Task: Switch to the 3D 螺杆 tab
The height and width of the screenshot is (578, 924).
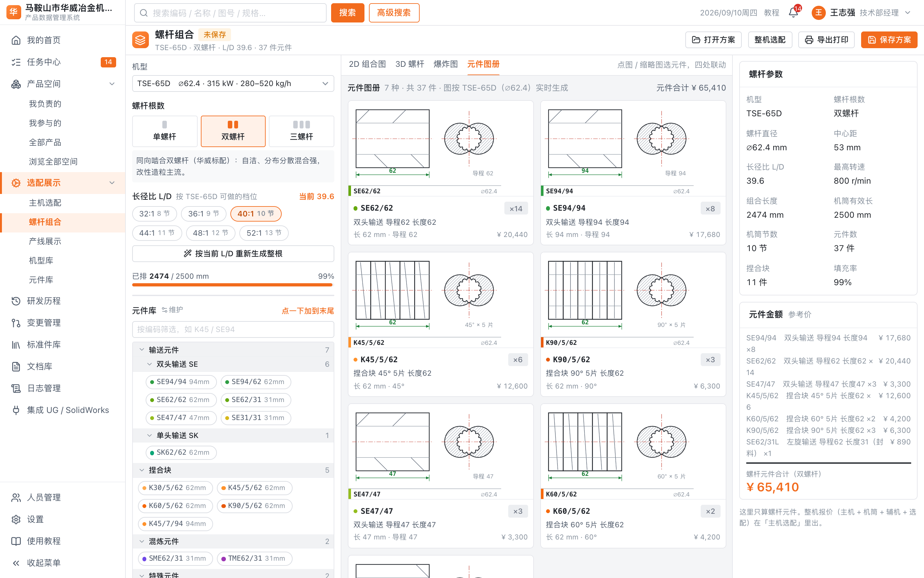Action: [410, 64]
